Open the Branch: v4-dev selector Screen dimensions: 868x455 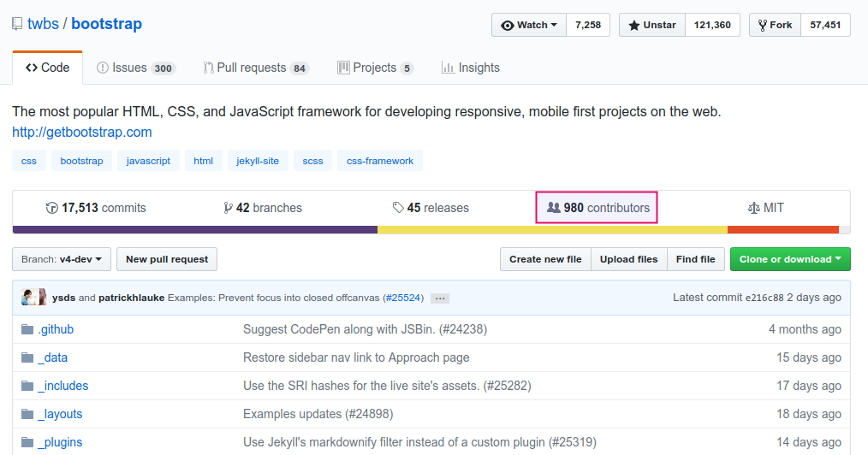[x=62, y=259]
